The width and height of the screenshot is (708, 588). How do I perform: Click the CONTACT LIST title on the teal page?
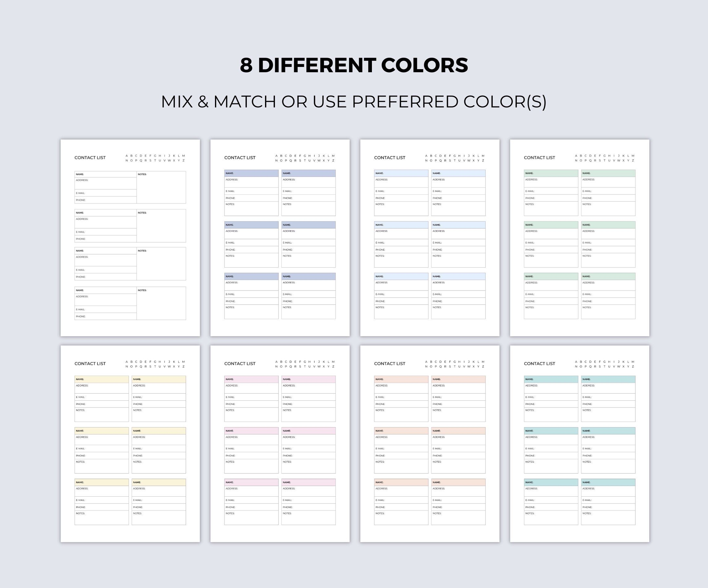click(x=539, y=364)
